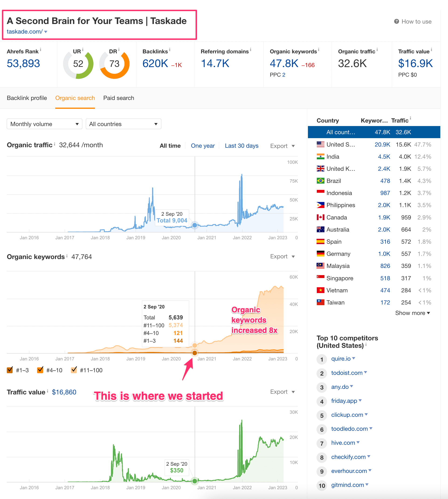This screenshot has width=448, height=499.
Task: Click the Backlinks info icon
Action: pyautogui.click(x=170, y=49)
